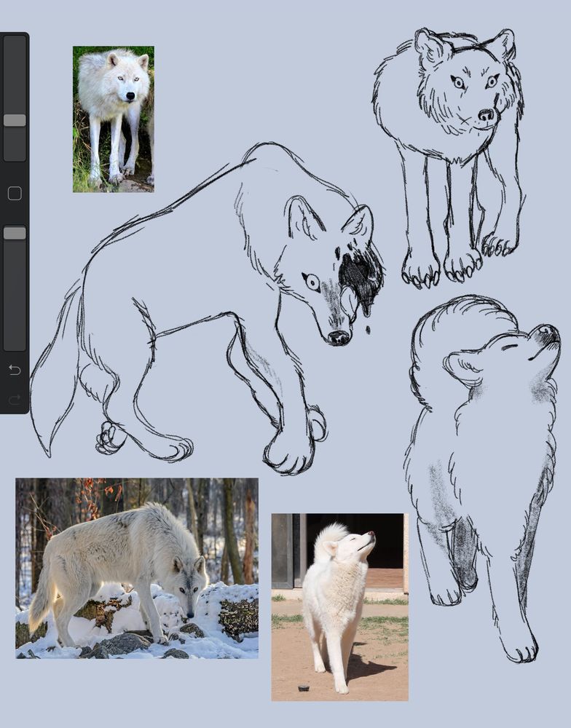Select the white dog looking up photo
The width and height of the screenshot is (571, 728).
pos(339,607)
